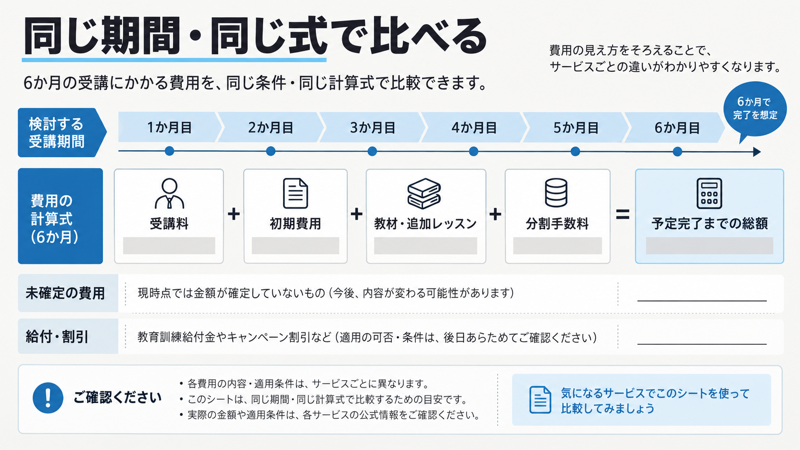Click the timeline dot under 6か月目

pyautogui.click(x=677, y=151)
